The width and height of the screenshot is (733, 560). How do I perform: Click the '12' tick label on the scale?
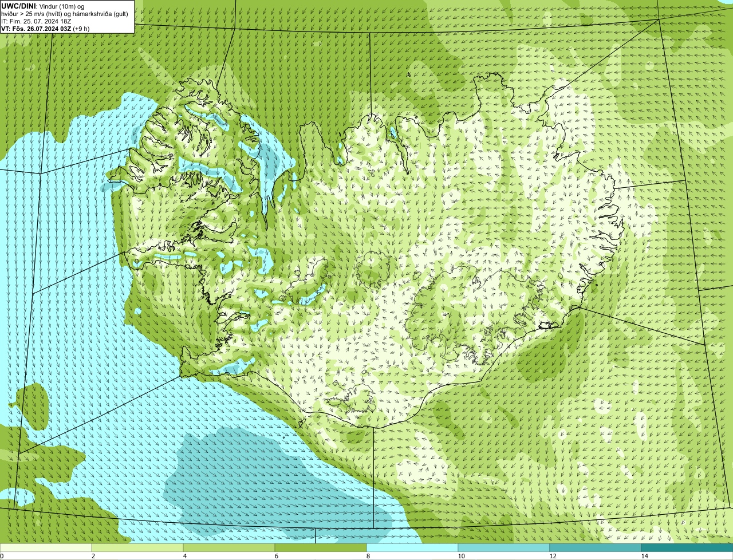point(553,556)
